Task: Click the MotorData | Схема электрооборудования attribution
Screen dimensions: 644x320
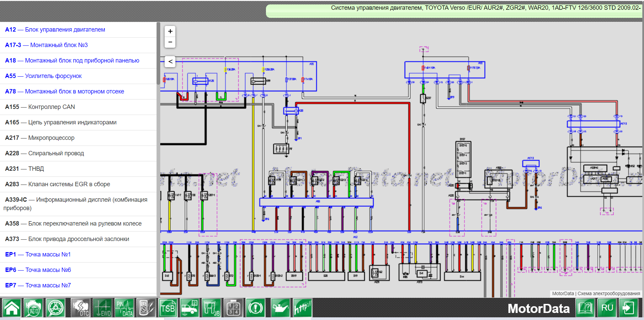Action: click(x=596, y=293)
